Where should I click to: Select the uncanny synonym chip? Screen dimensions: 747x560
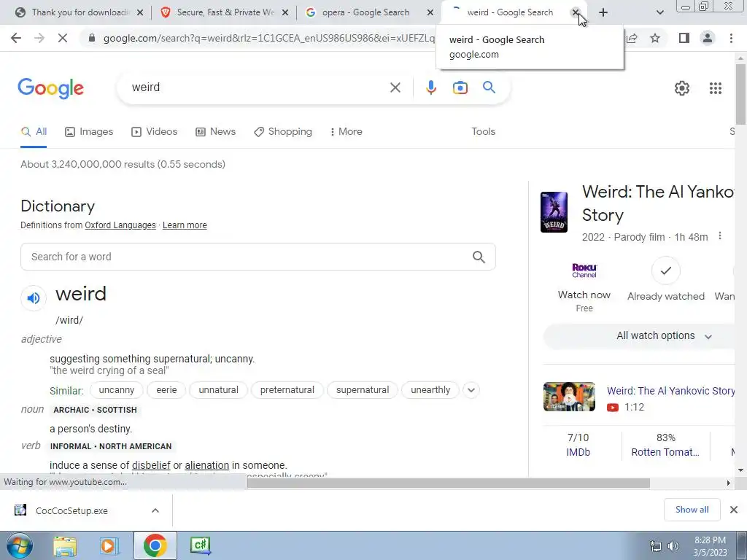pos(116,390)
